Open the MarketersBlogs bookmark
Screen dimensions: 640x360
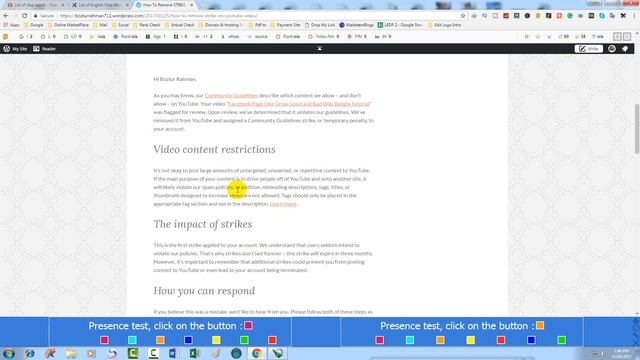(x=356, y=25)
